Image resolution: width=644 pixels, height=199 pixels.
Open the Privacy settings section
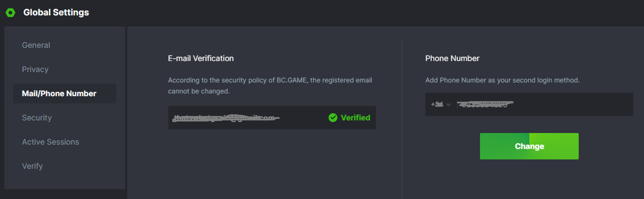[35, 69]
